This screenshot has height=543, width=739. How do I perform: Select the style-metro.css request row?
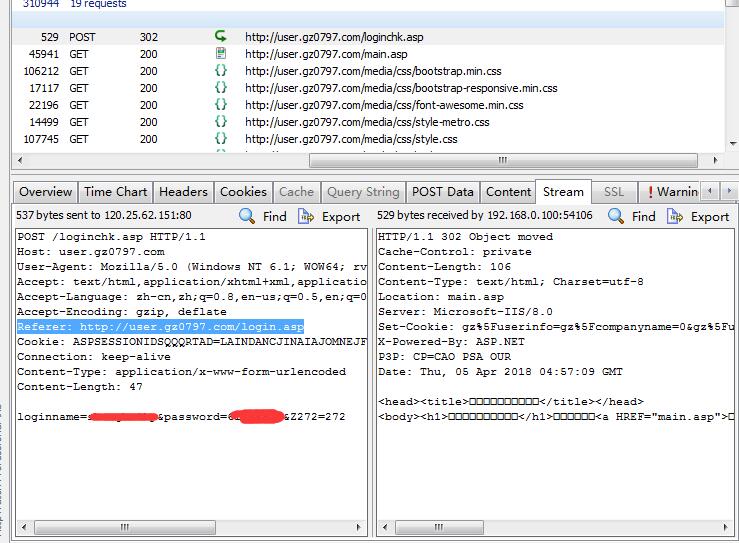coord(367,122)
